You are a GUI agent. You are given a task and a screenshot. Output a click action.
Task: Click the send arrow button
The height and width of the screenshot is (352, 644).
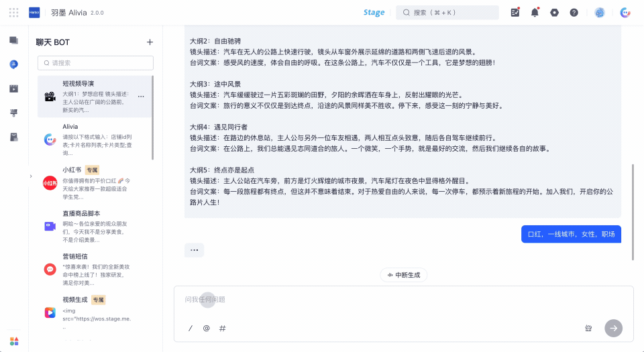coord(614,329)
